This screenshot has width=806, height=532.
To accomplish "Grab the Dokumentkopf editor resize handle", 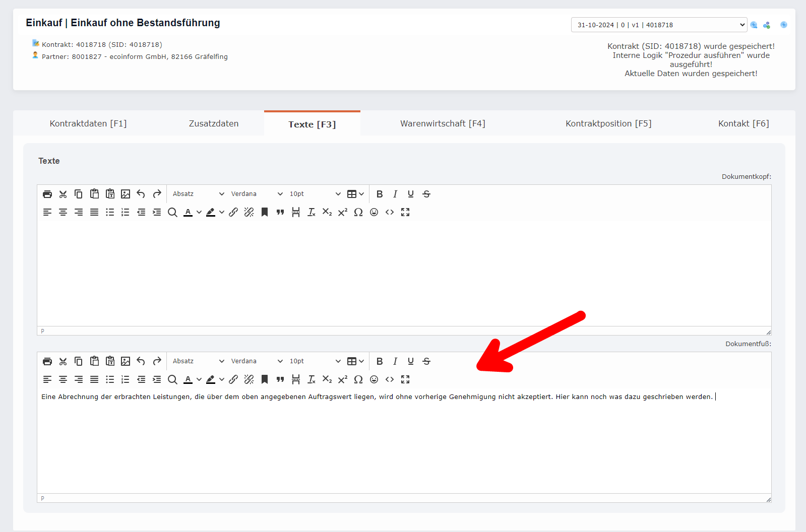I will tap(768, 331).
